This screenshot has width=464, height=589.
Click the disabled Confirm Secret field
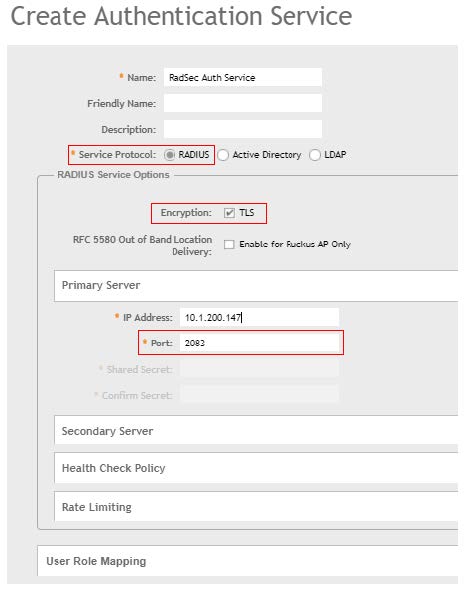pyautogui.click(x=259, y=395)
